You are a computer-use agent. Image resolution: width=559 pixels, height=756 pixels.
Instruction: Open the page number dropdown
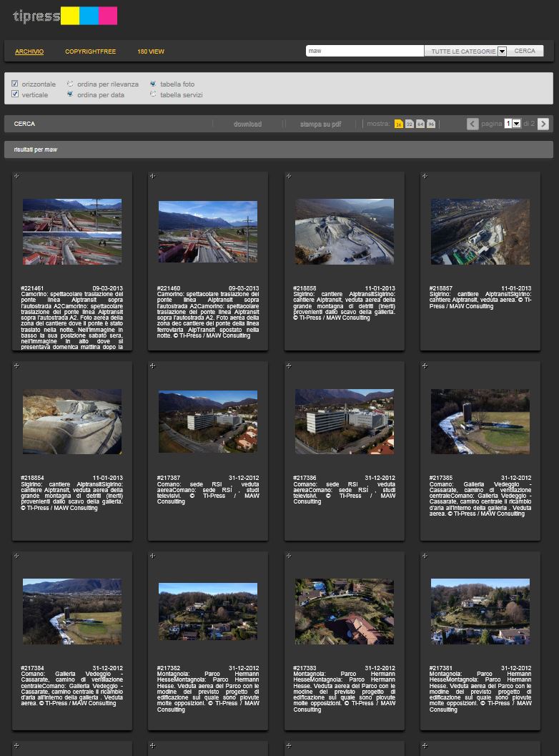[516, 124]
